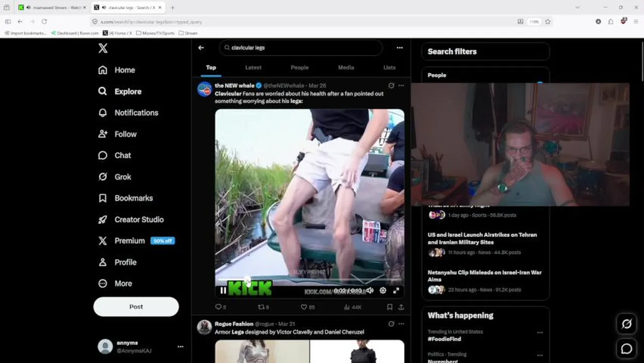
Task: Open more options on the NEW whale post
Action: [401, 86]
